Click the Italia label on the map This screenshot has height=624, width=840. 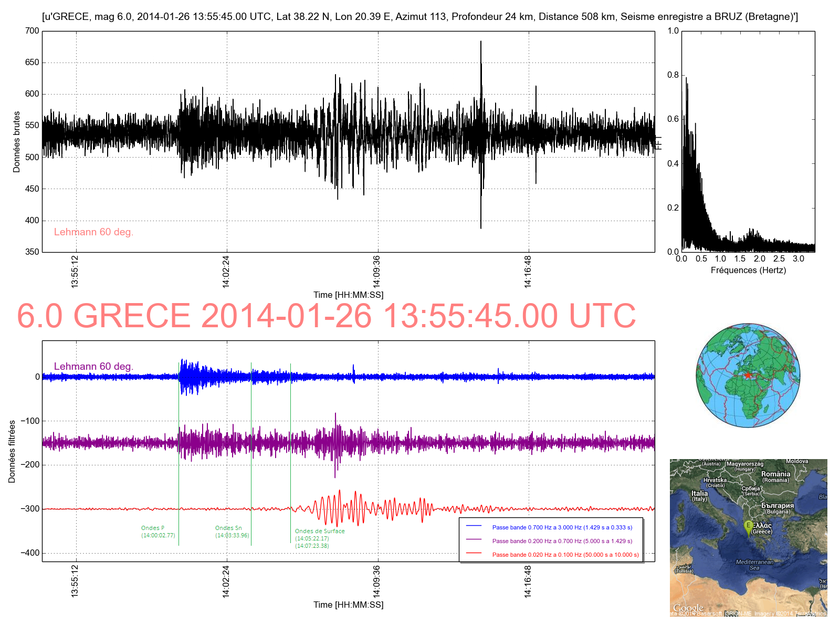click(x=699, y=493)
